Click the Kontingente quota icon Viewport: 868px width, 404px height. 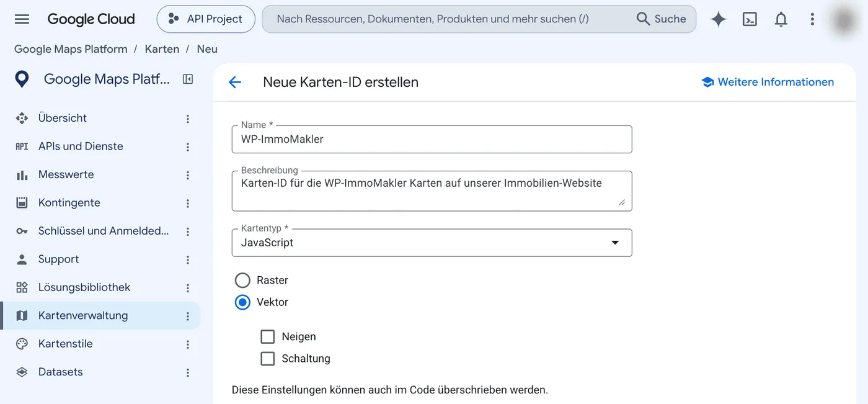pyautogui.click(x=22, y=203)
